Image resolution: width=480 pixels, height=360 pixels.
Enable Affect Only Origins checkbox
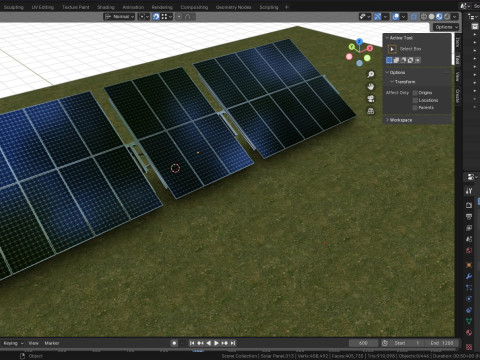[x=415, y=93]
